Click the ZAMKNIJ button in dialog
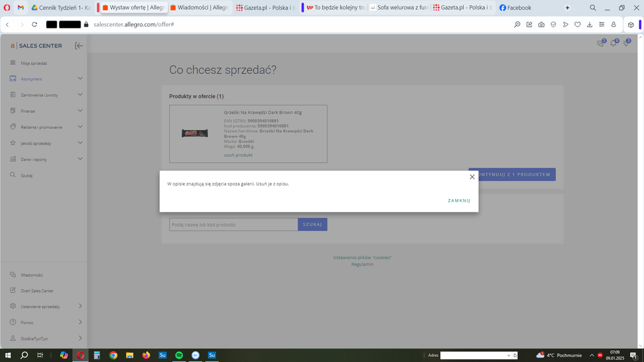Screen dimensions: 644x362 [459, 201]
